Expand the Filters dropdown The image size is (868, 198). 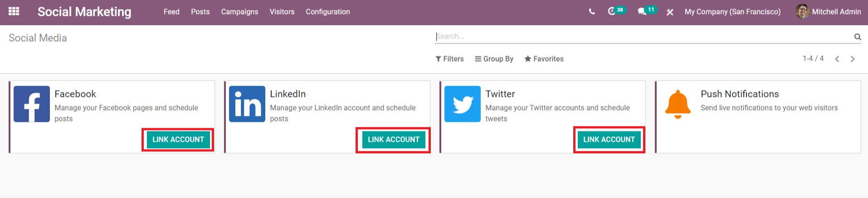point(449,59)
